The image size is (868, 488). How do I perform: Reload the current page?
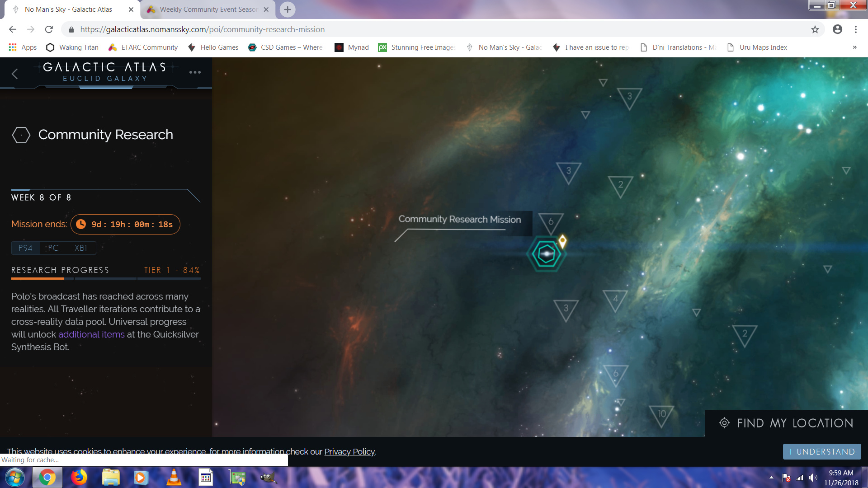point(49,29)
